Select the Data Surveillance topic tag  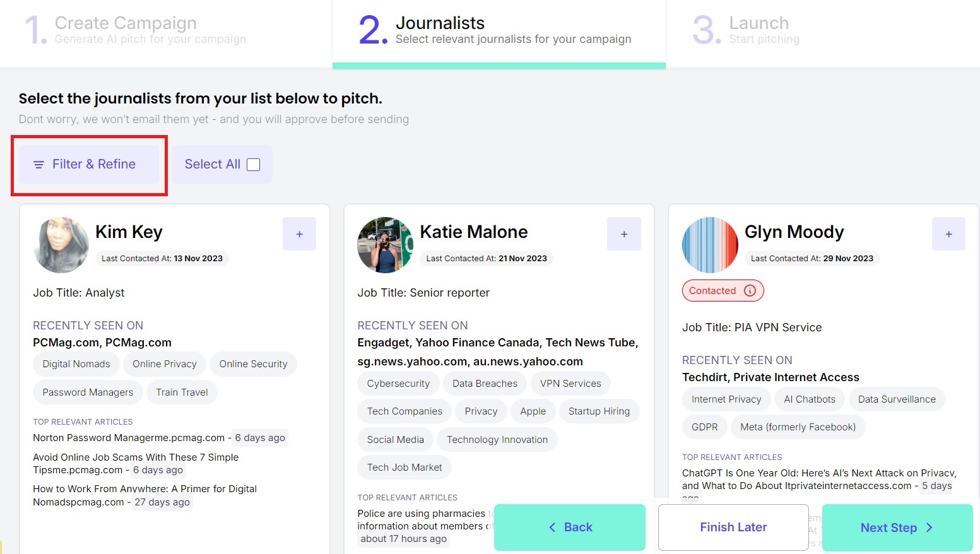tap(897, 399)
